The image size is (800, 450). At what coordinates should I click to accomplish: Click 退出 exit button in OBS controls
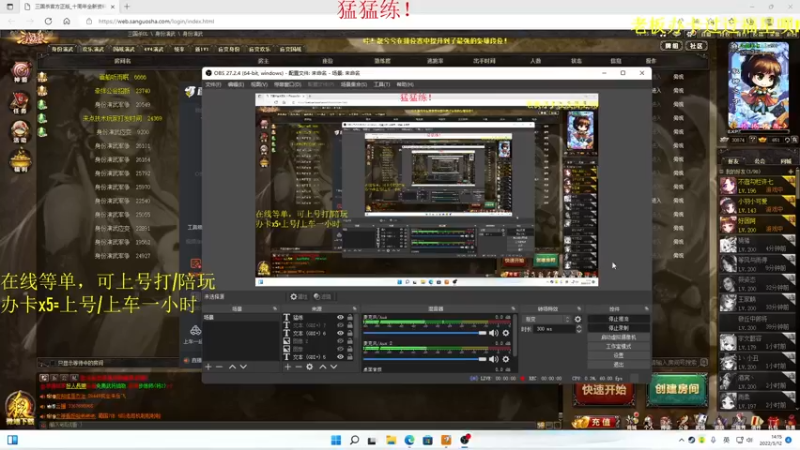click(618, 365)
